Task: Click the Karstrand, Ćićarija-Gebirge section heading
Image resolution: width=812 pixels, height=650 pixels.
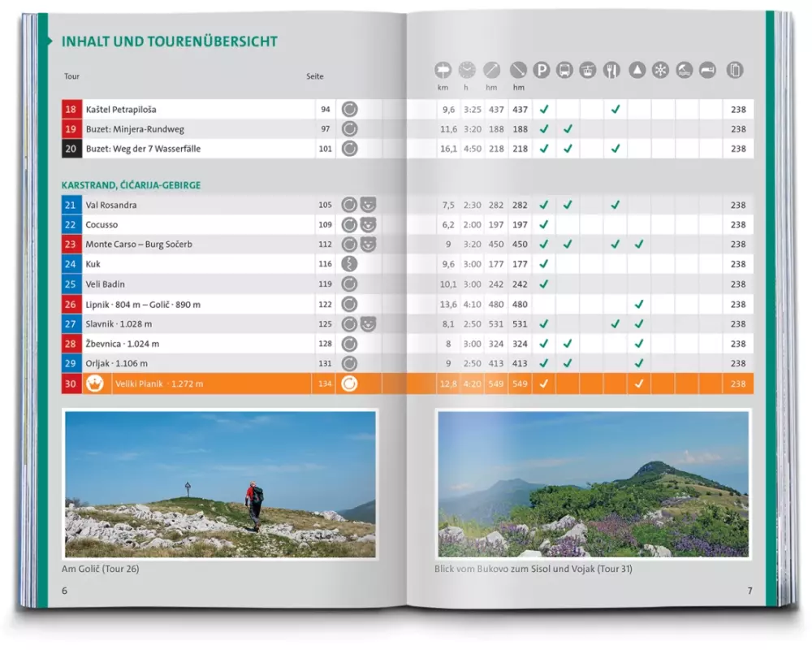Action: [x=131, y=185]
